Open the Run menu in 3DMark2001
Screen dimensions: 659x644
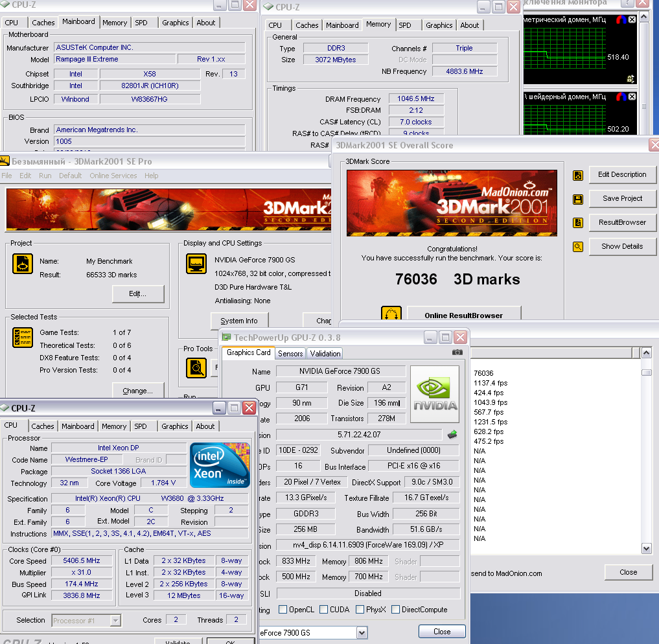click(45, 176)
